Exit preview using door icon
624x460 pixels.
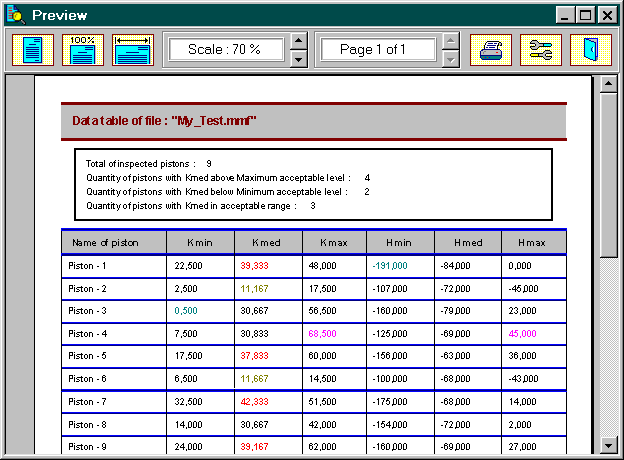click(590, 50)
